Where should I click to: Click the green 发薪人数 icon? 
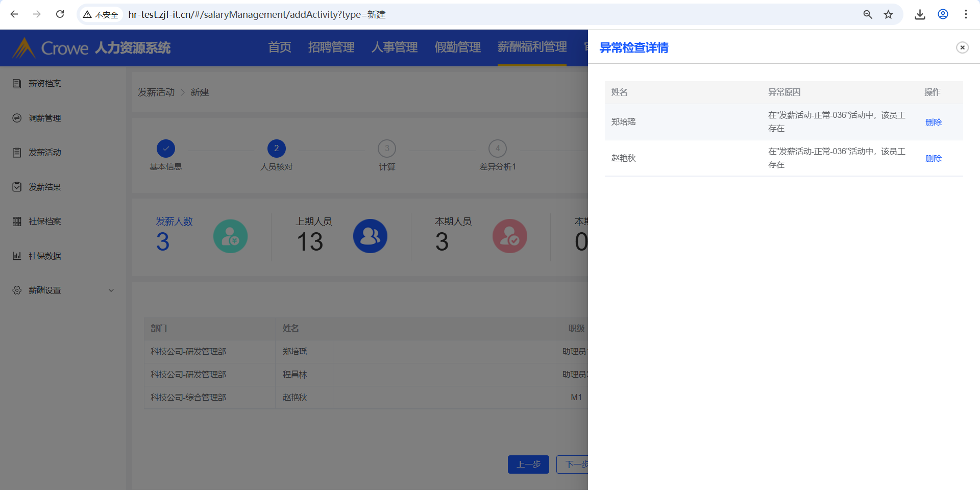tap(230, 236)
